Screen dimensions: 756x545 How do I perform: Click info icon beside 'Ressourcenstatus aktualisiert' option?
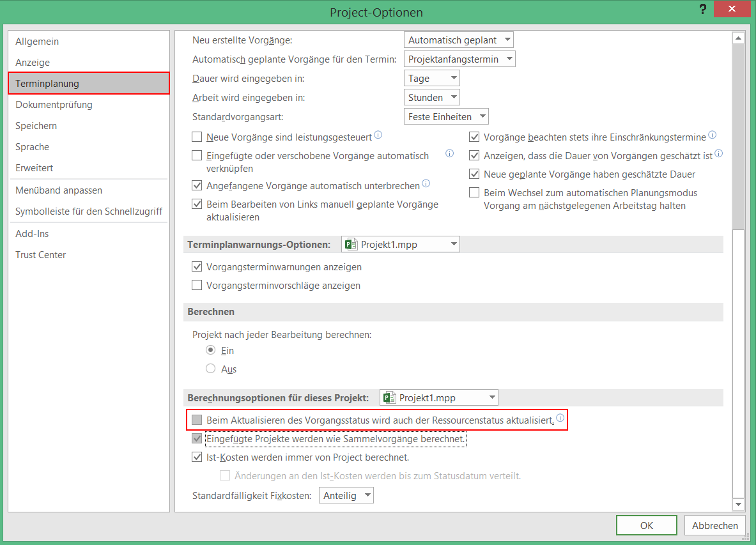(560, 418)
